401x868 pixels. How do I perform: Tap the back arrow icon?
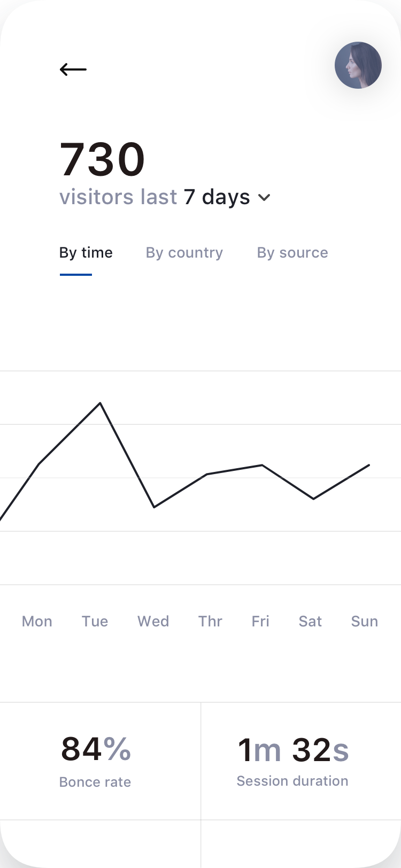[x=73, y=69]
